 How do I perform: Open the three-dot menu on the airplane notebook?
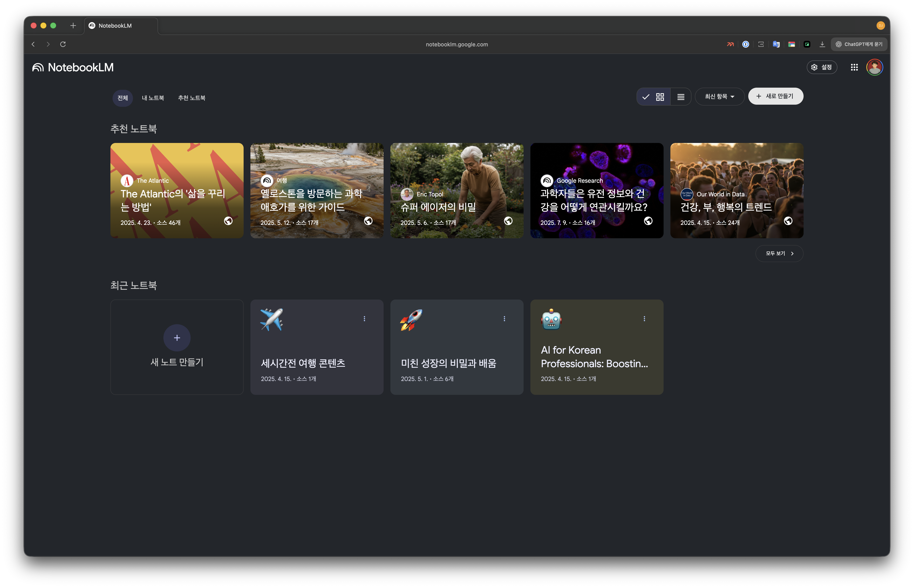pyautogui.click(x=364, y=318)
